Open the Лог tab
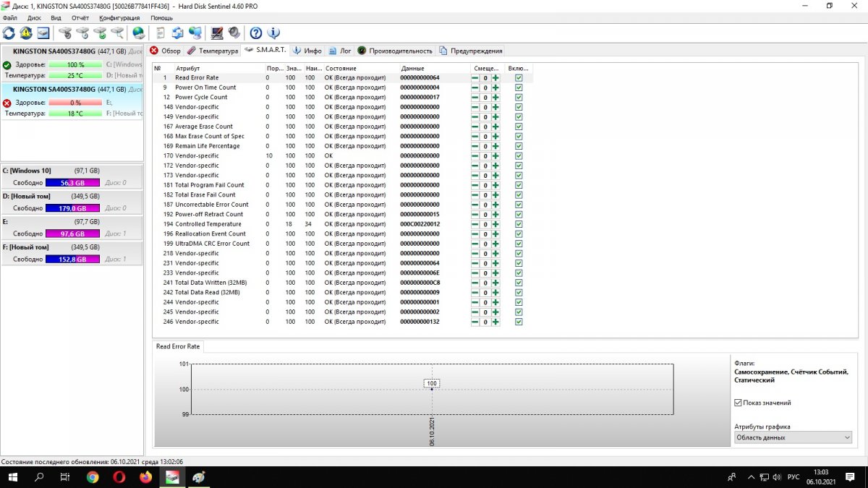868x488 pixels. [340, 51]
